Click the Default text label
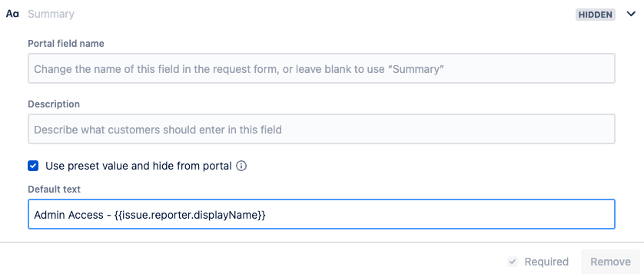This screenshot has width=644, height=277. coord(55,190)
